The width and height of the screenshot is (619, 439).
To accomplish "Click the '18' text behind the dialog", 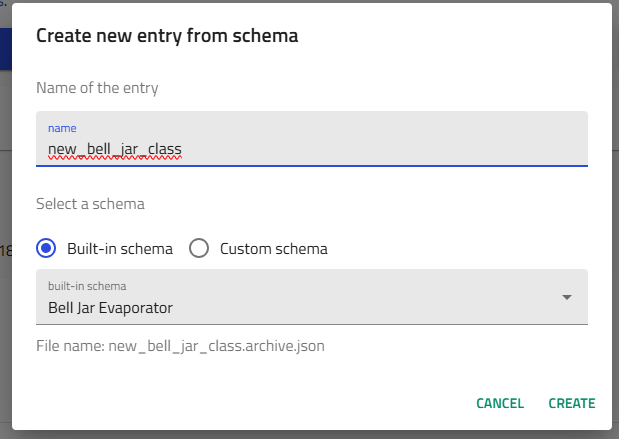I will [4, 248].
